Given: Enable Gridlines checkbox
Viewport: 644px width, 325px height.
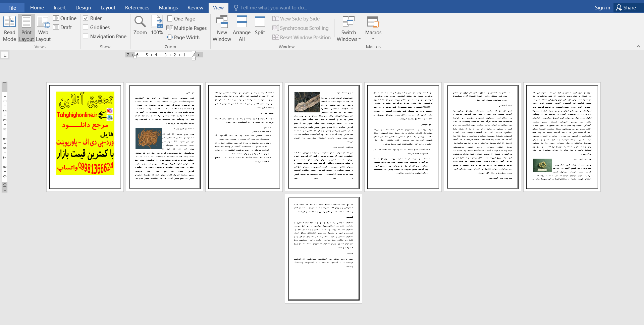Looking at the screenshot, I should 86,28.
